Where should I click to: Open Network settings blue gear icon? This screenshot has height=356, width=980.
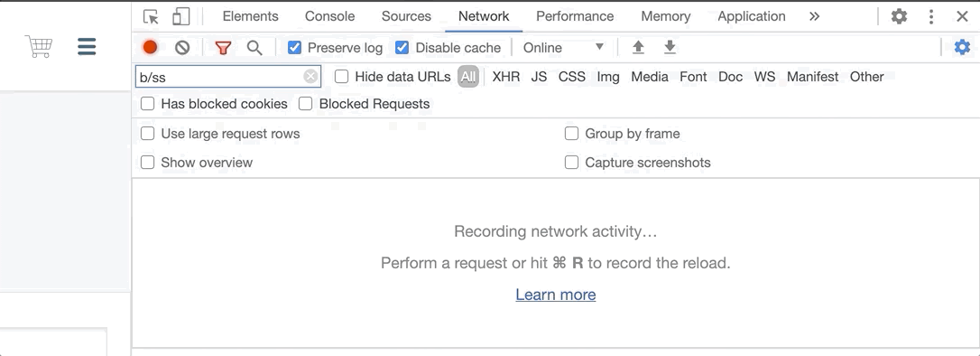pyautogui.click(x=963, y=47)
